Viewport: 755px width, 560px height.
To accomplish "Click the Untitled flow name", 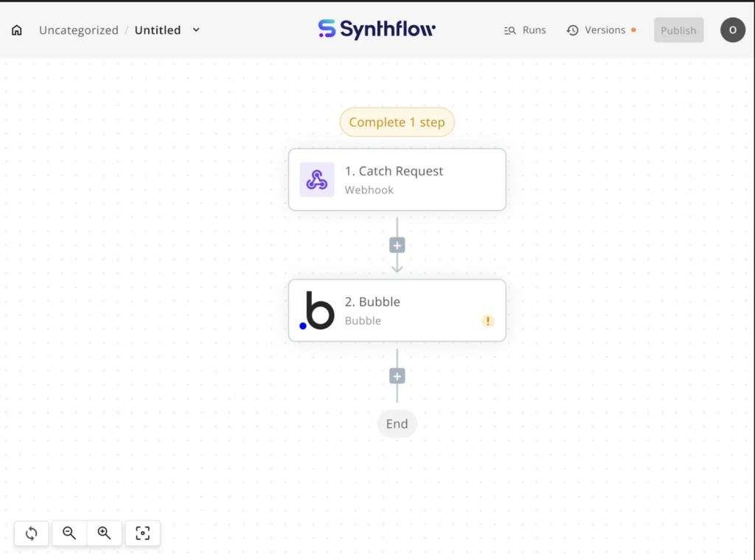I will 158,29.
